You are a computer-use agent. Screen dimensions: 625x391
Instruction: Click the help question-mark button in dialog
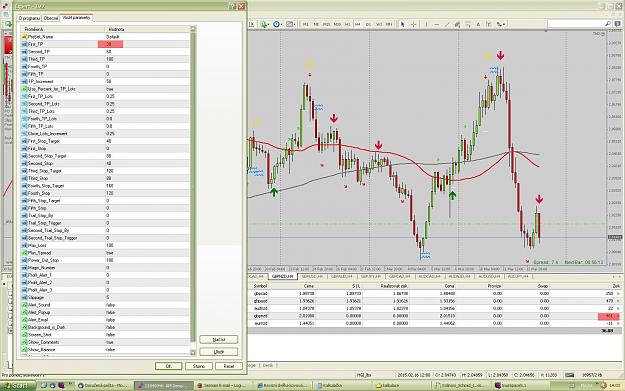coord(233,6)
